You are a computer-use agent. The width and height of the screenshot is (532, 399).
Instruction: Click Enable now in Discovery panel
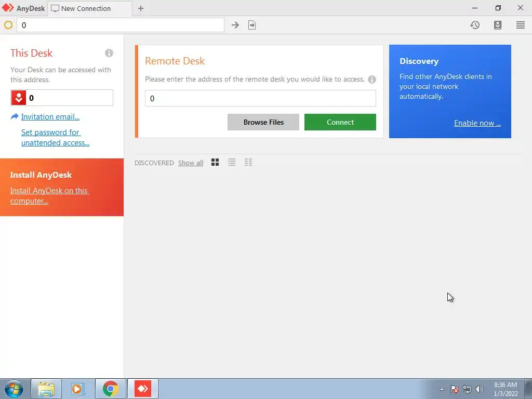click(x=477, y=123)
